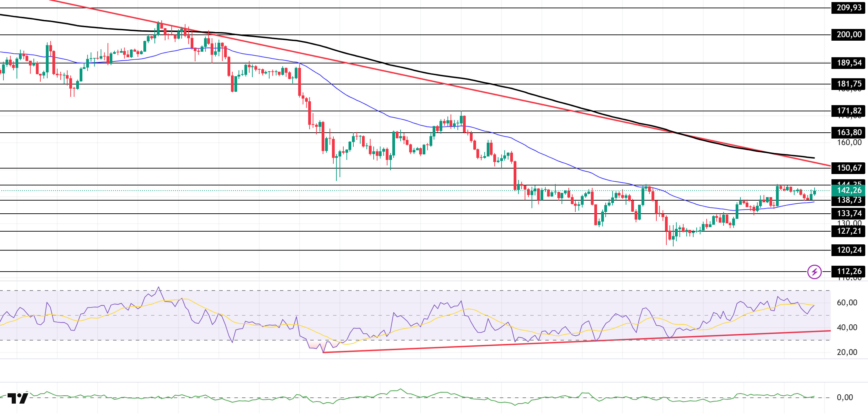This screenshot has height=416, width=868.
Task: Select the 133,74 price level label
Action: [x=849, y=213]
